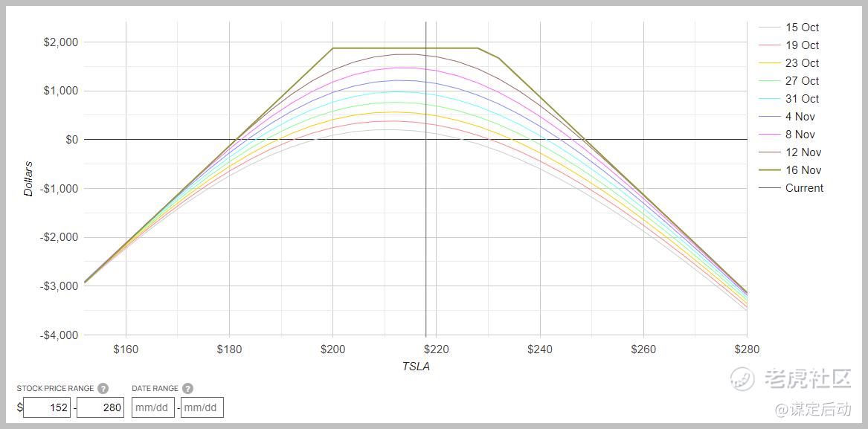Toggle the 16 Nov legend entry
The width and height of the screenshot is (868, 429).
pos(790,170)
